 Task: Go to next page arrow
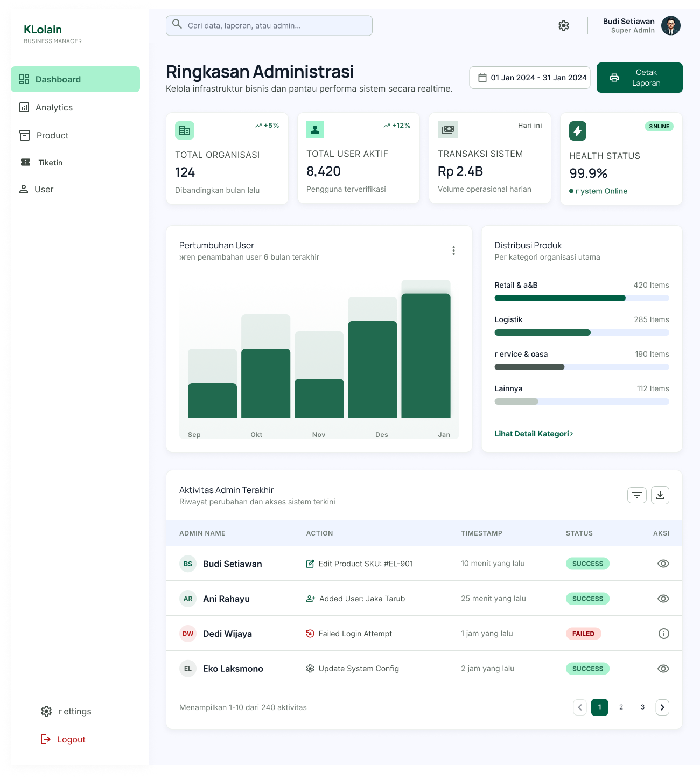point(662,707)
